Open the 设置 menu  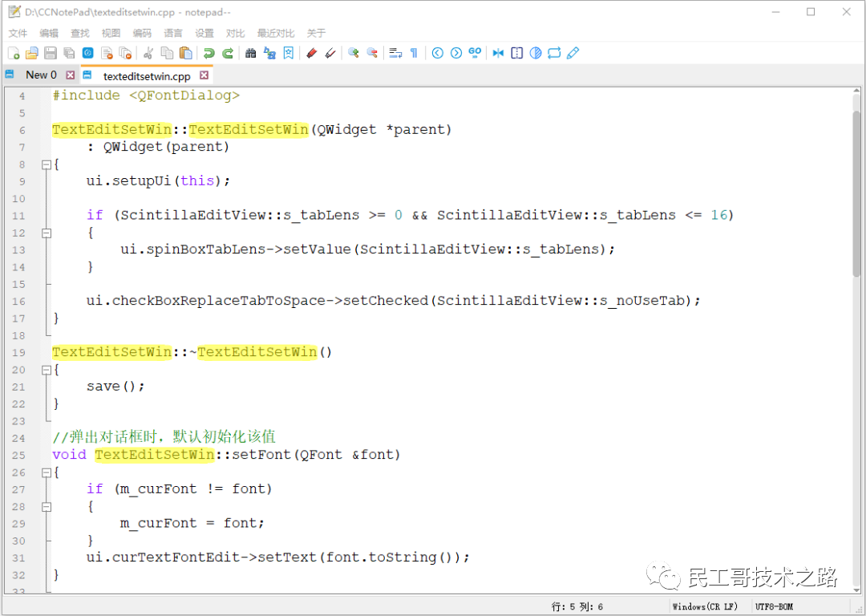(204, 33)
